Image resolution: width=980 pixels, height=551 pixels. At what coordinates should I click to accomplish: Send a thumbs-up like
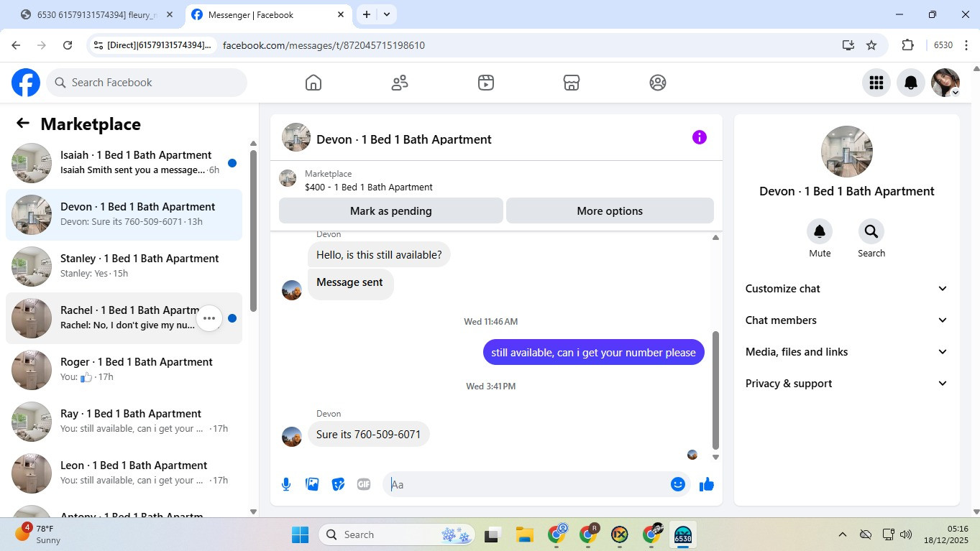point(707,484)
